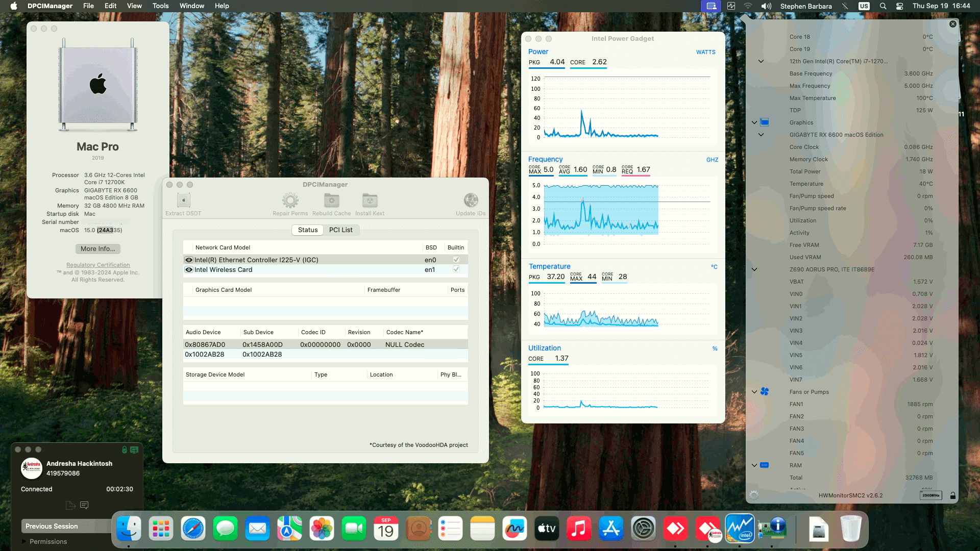This screenshot has height=551, width=980.
Task: Click the More Info button
Action: pyautogui.click(x=97, y=248)
